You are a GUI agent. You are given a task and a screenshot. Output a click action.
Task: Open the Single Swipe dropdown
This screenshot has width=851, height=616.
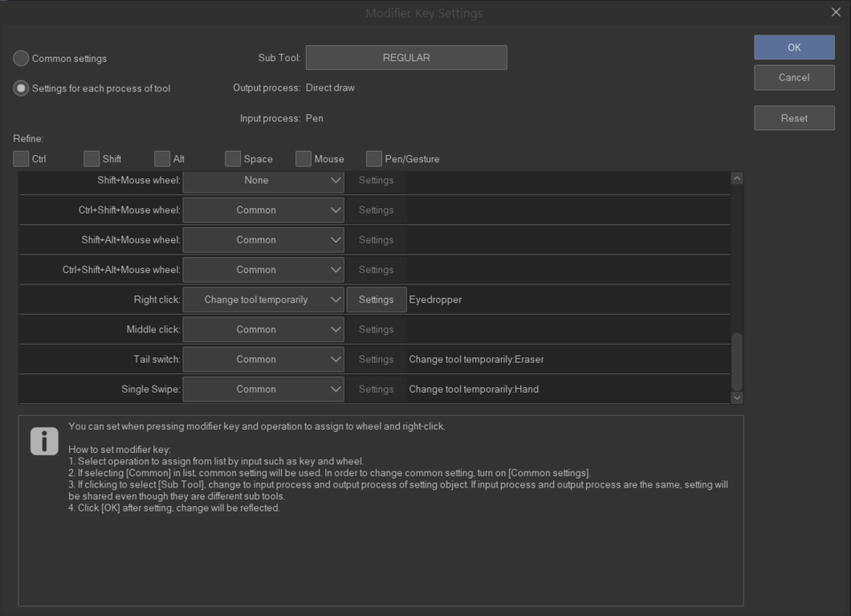click(x=263, y=389)
